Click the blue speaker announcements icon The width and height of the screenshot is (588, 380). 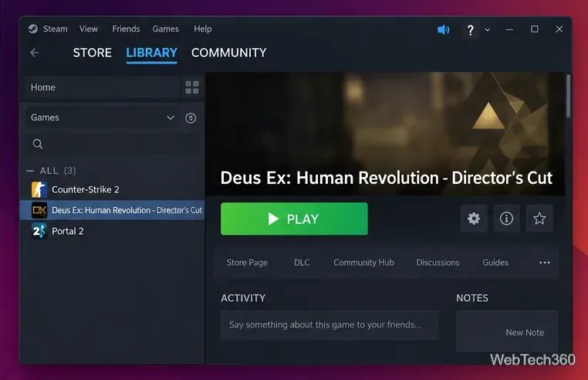pos(443,29)
